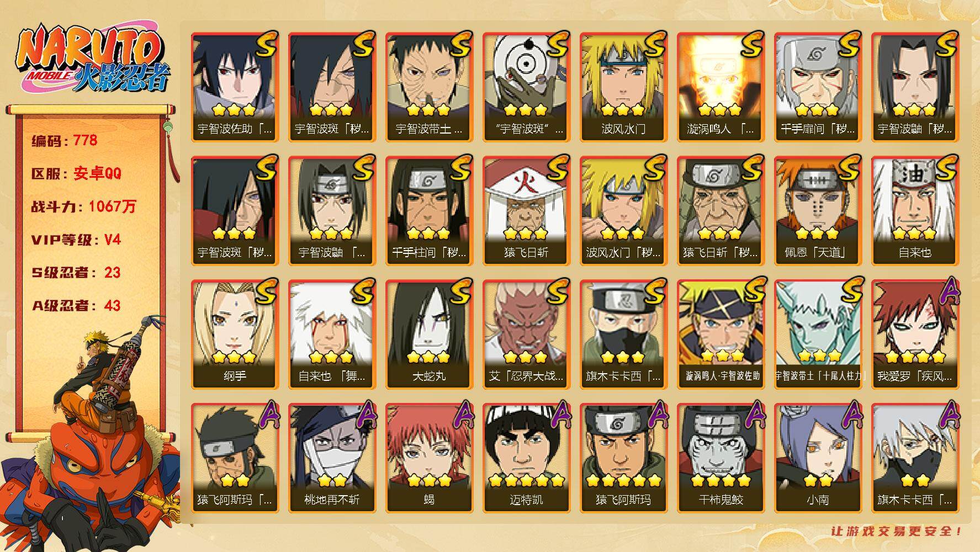Open the 纲手 ninja card

pos(235,335)
